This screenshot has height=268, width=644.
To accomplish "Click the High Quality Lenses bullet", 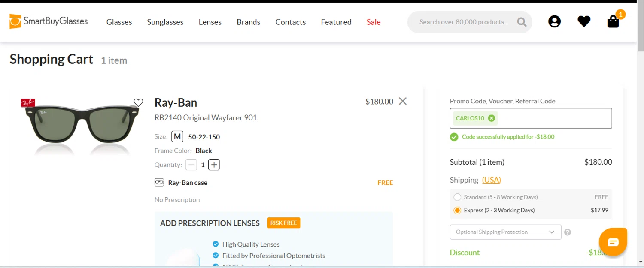I will tap(251, 244).
